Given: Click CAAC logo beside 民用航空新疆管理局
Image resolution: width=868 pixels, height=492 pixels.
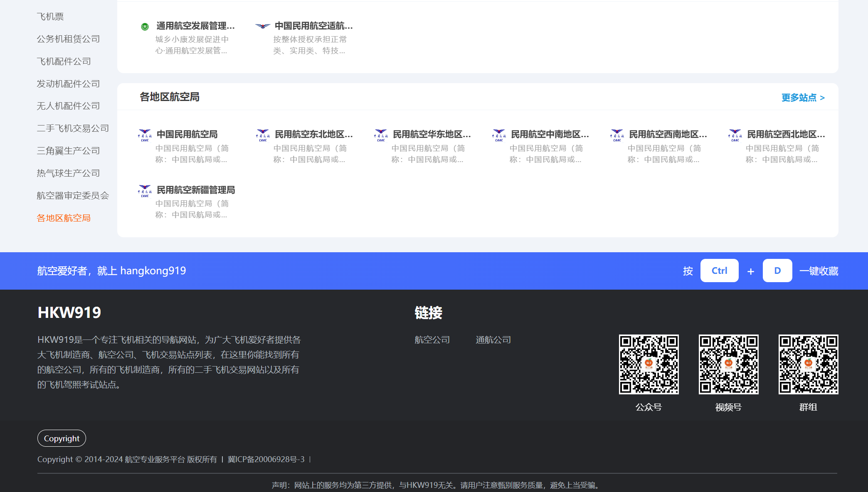Looking at the screenshot, I should 145,191.
